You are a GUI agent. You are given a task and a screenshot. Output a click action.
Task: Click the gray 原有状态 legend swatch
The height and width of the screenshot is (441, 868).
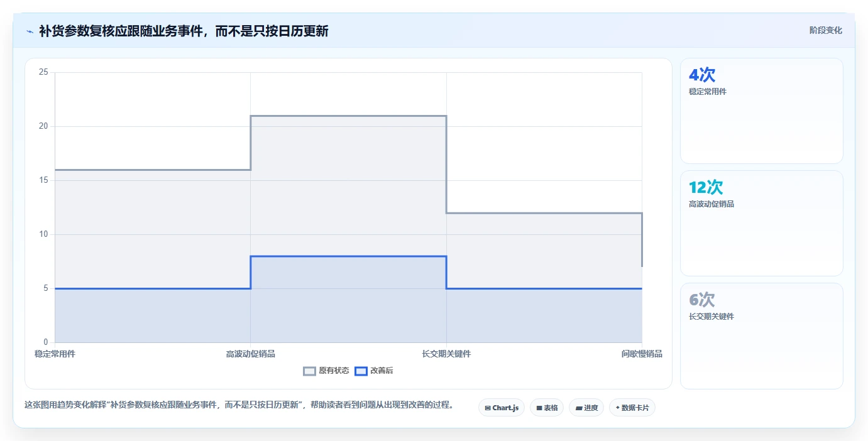click(x=309, y=371)
